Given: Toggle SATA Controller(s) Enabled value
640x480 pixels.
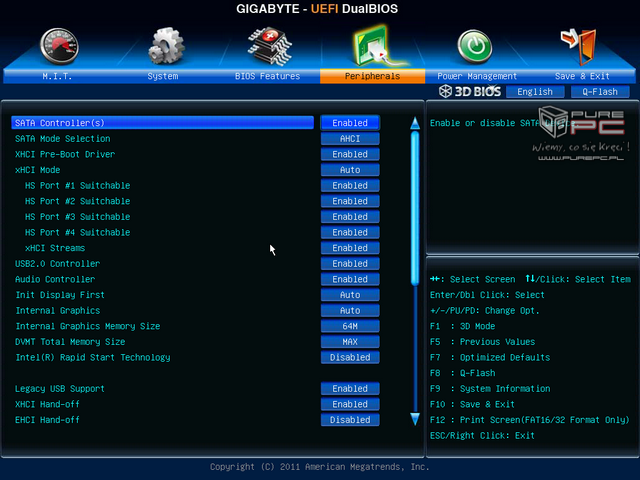Looking at the screenshot, I should (x=350, y=123).
